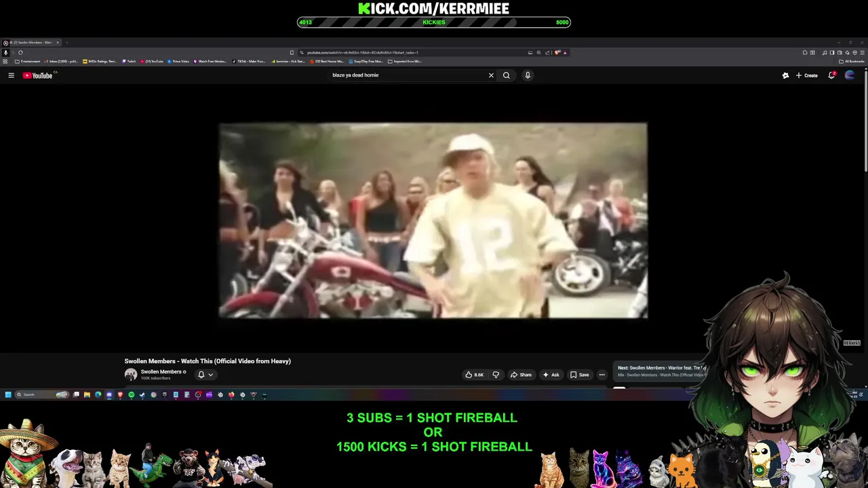
Task: Open TikTok bookmark
Action: pyautogui.click(x=249, y=61)
